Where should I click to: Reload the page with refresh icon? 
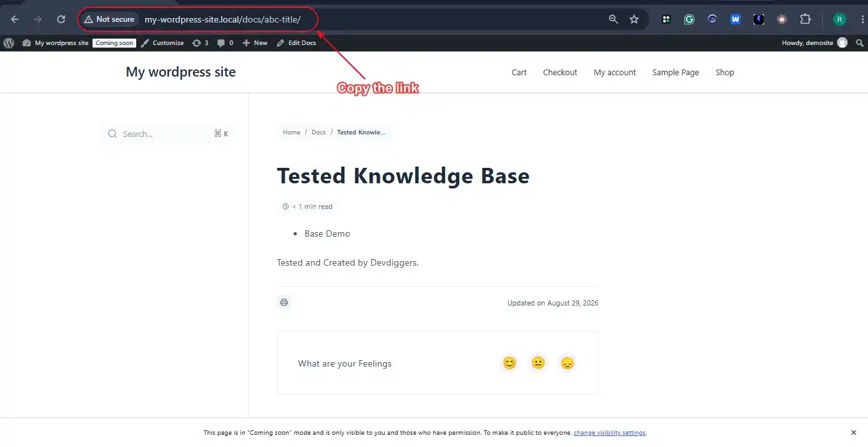click(61, 19)
